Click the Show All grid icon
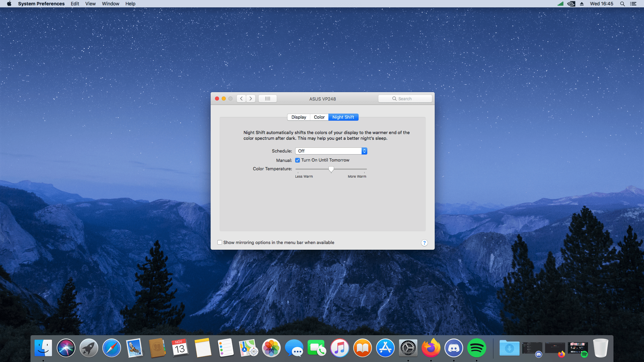644x362 pixels. (x=267, y=99)
